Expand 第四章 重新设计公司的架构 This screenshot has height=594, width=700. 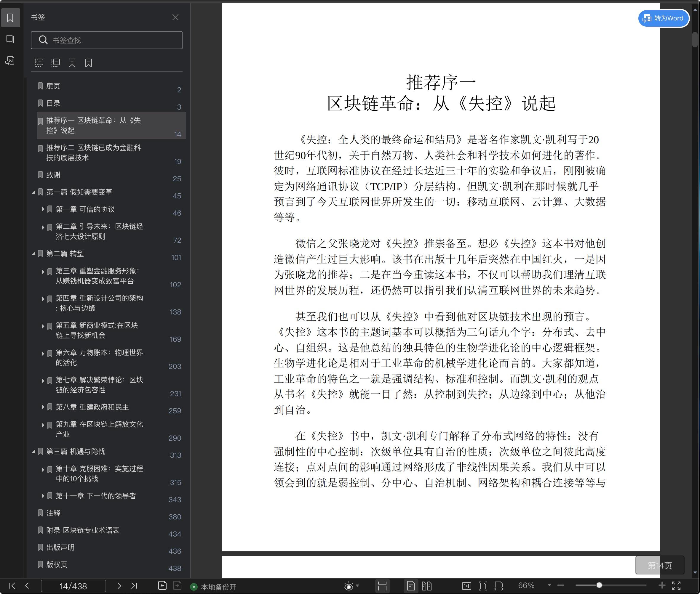[43, 299]
